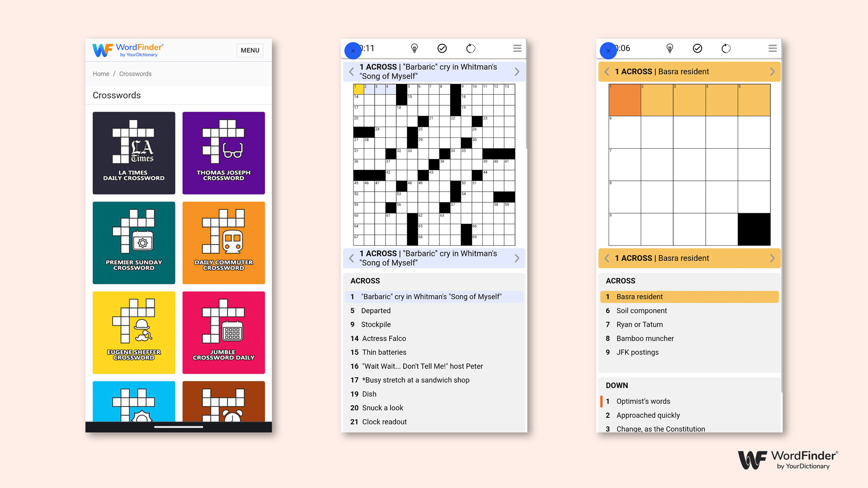Enable the Eugene Sheffer Crossword
Image resolution: width=868 pixels, height=488 pixels.
pyautogui.click(x=133, y=333)
